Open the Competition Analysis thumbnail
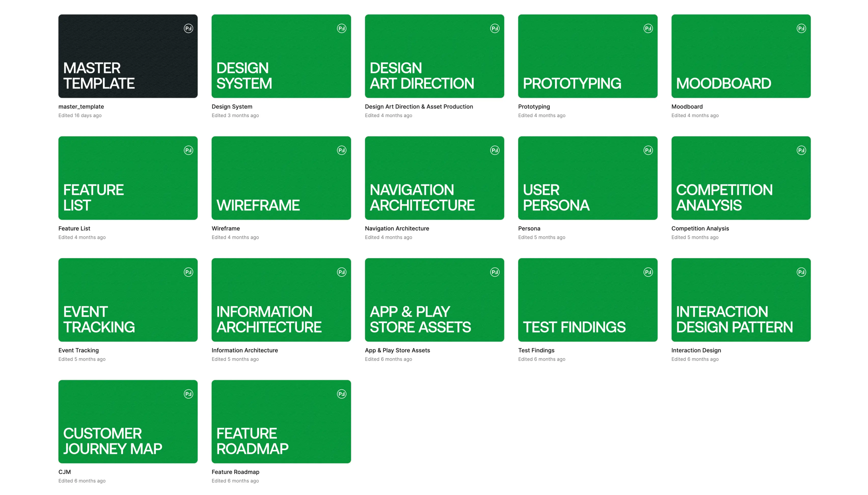 (x=741, y=178)
